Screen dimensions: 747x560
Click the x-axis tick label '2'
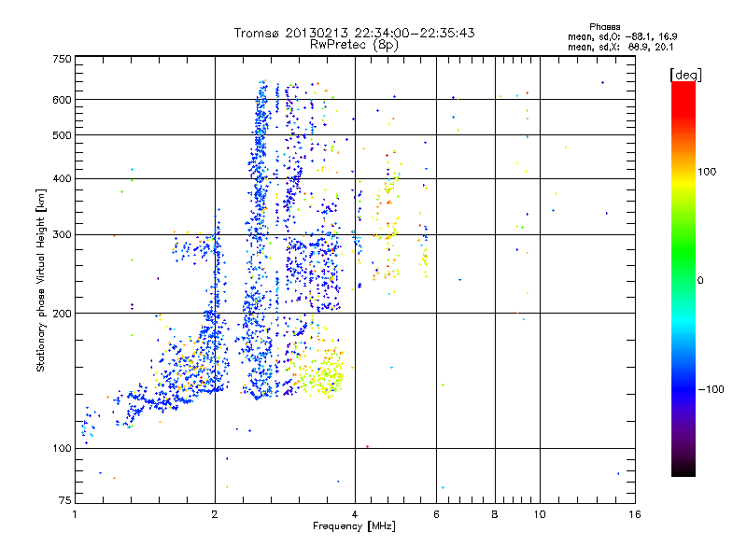pos(215,514)
